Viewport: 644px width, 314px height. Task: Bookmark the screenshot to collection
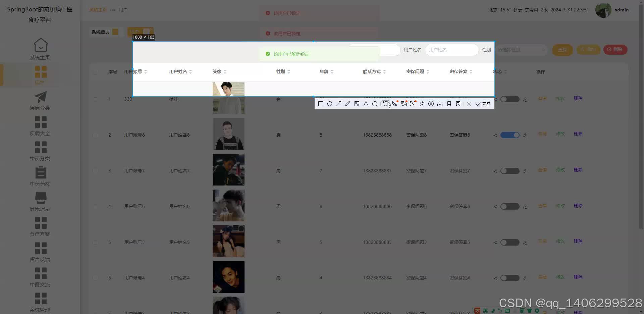coord(458,104)
